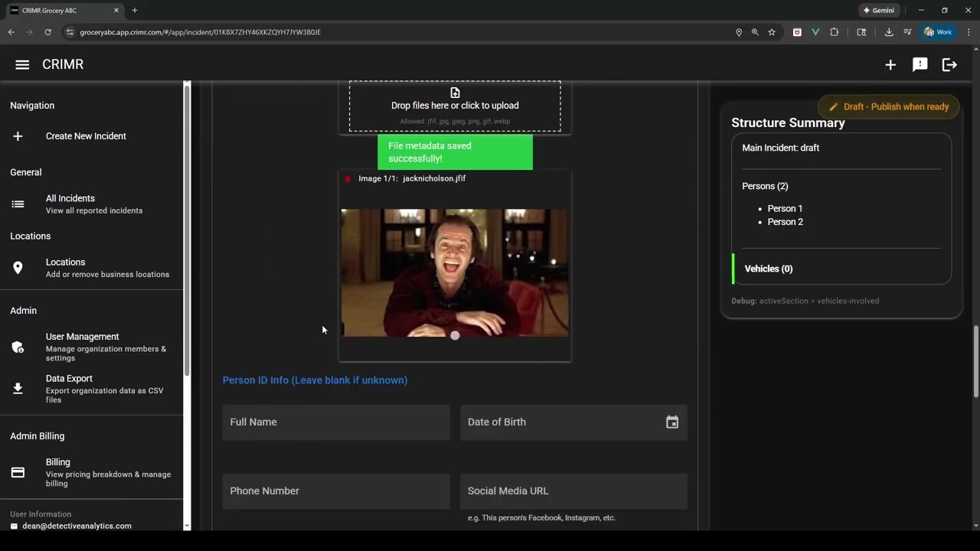The width and height of the screenshot is (980, 551).
Task: Click the Image 1/1: jacknicholson.jfif label
Action: (x=412, y=179)
